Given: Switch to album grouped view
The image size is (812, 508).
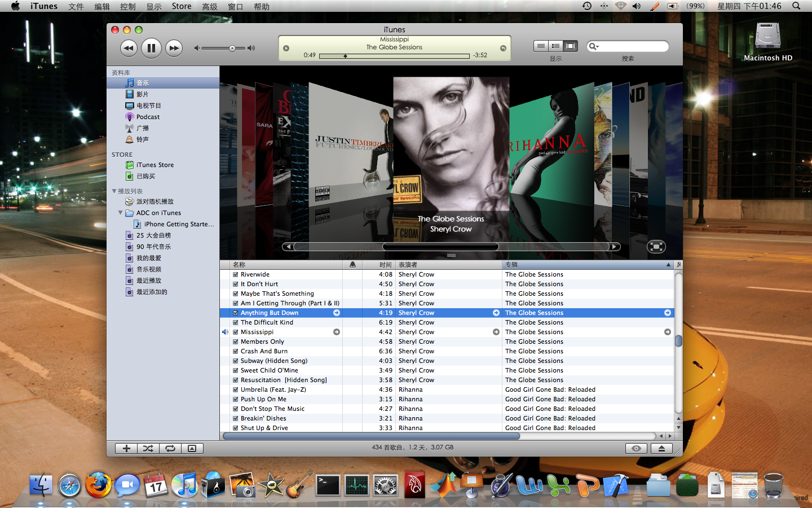Looking at the screenshot, I should 555,46.
